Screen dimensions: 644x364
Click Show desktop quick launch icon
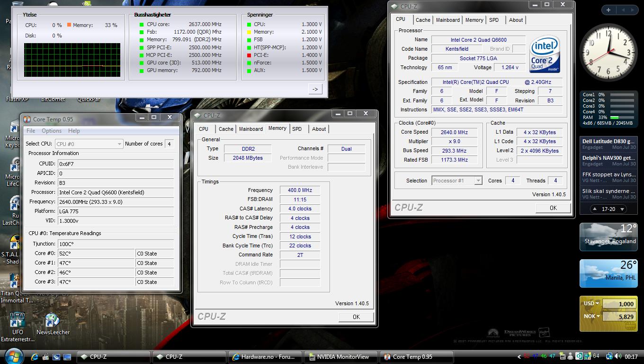pyautogui.click(x=67, y=356)
